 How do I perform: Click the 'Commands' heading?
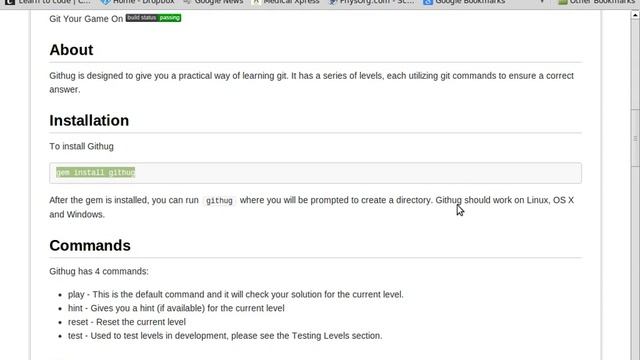tap(90, 245)
